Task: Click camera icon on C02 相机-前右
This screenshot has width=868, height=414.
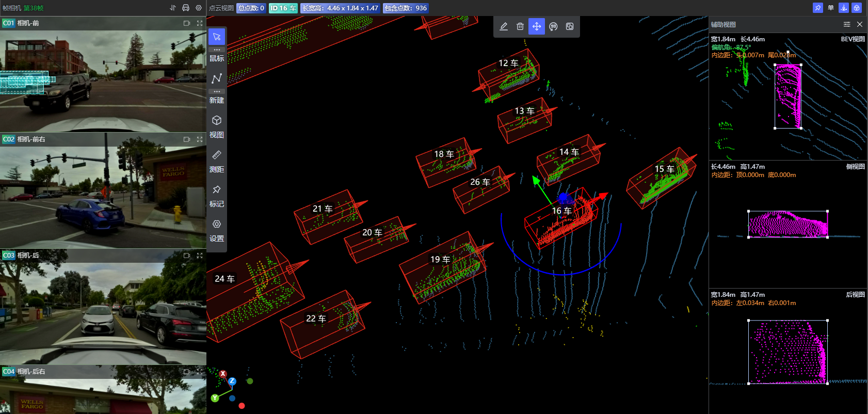Action: [x=187, y=139]
